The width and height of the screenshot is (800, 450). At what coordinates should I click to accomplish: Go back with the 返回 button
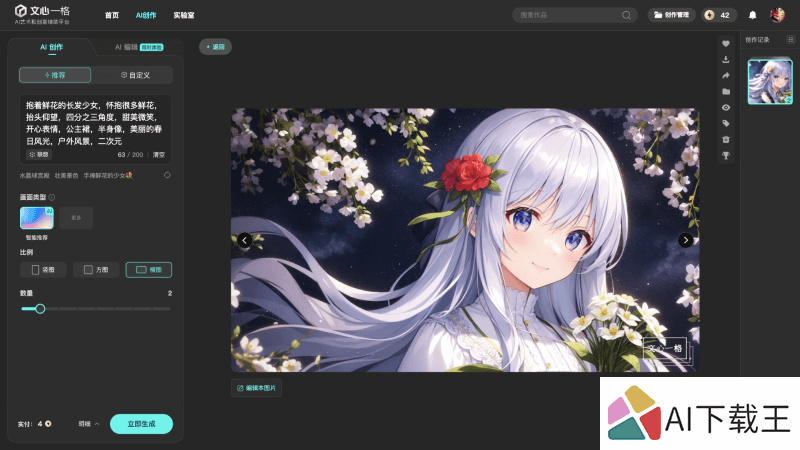tap(215, 47)
